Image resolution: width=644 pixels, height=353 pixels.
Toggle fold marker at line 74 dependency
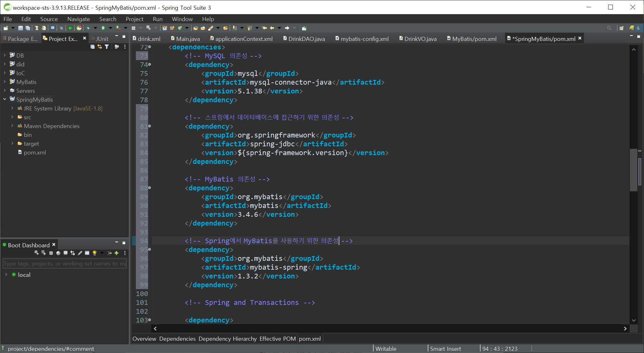(150, 64)
